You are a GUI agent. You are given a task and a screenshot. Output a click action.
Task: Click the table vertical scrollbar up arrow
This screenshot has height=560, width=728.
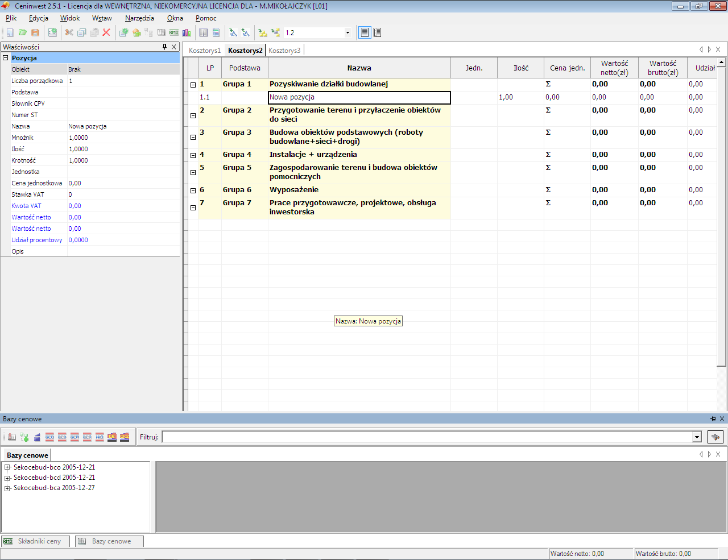(721, 62)
